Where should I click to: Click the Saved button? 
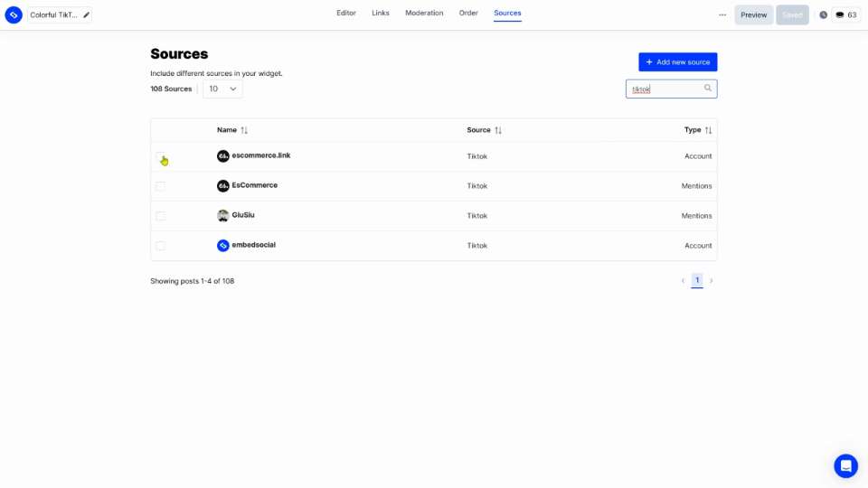coord(792,15)
